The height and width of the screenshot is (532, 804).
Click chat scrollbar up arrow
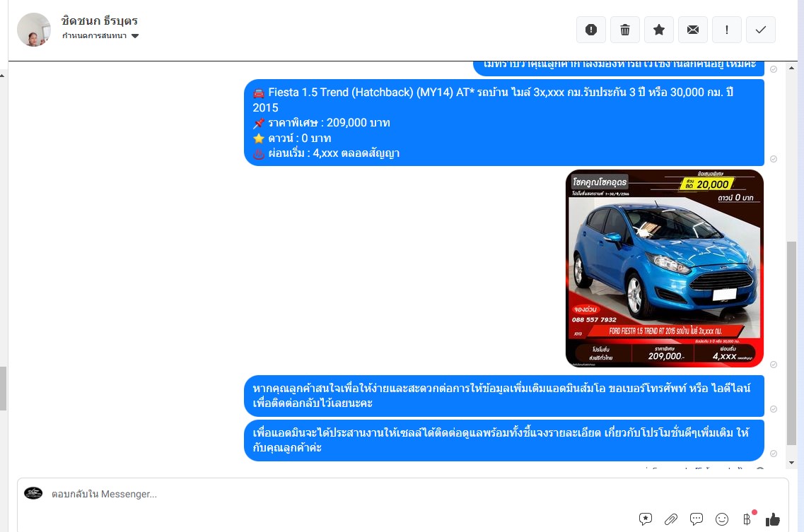tap(792, 68)
